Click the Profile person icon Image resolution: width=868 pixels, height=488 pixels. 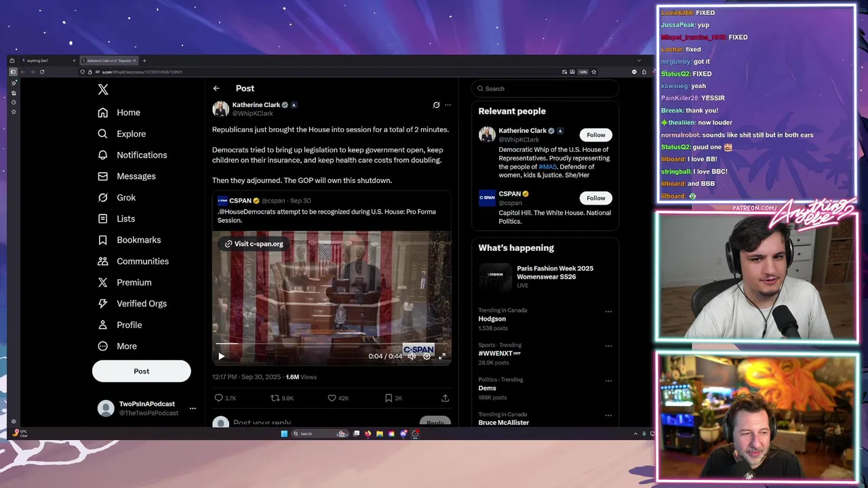click(103, 325)
